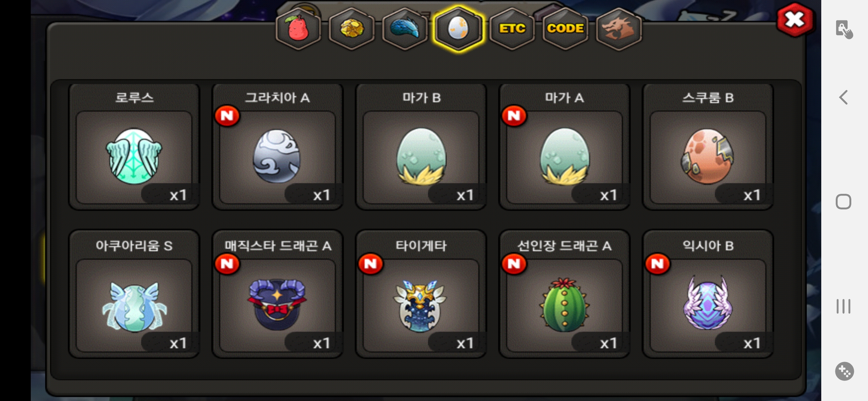Select the dragon head tab
Image resolution: width=868 pixels, height=401 pixels.
(x=618, y=29)
